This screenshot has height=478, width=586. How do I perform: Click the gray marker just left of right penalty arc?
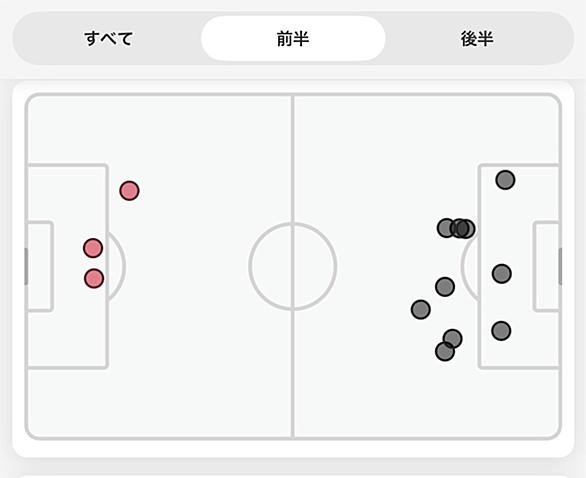pos(445,287)
